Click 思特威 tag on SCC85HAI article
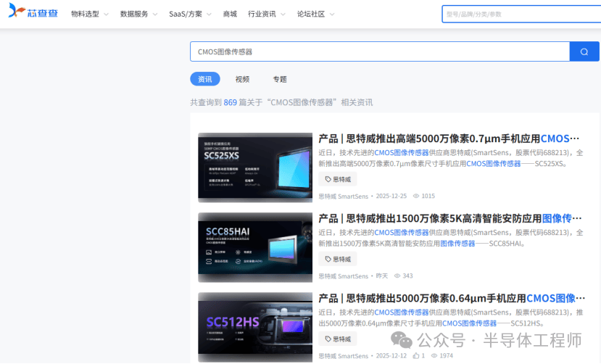The height and width of the screenshot is (364, 601). (x=338, y=259)
